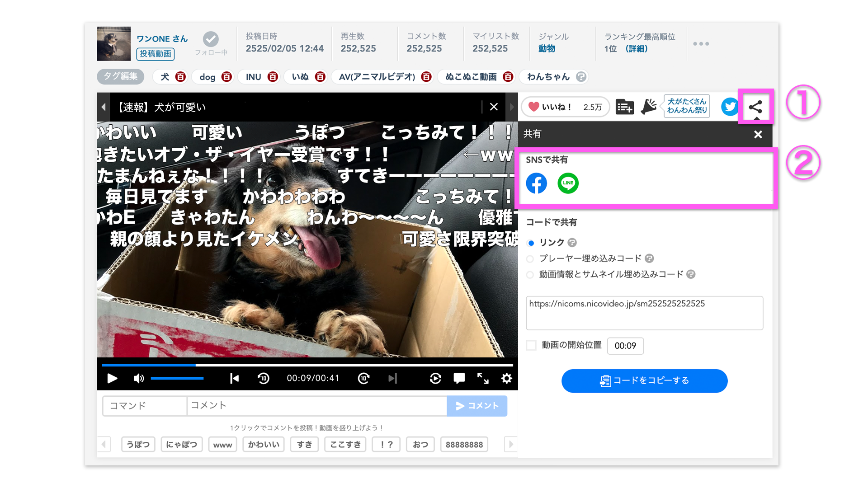Skip forward 10 seconds

pyautogui.click(x=364, y=378)
